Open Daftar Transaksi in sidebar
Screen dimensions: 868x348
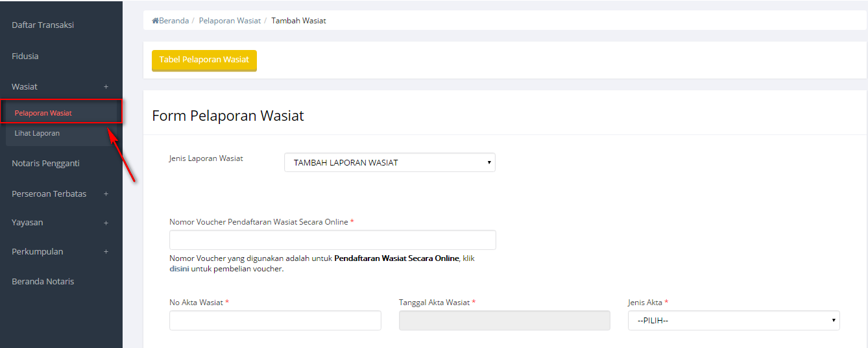[x=43, y=25]
